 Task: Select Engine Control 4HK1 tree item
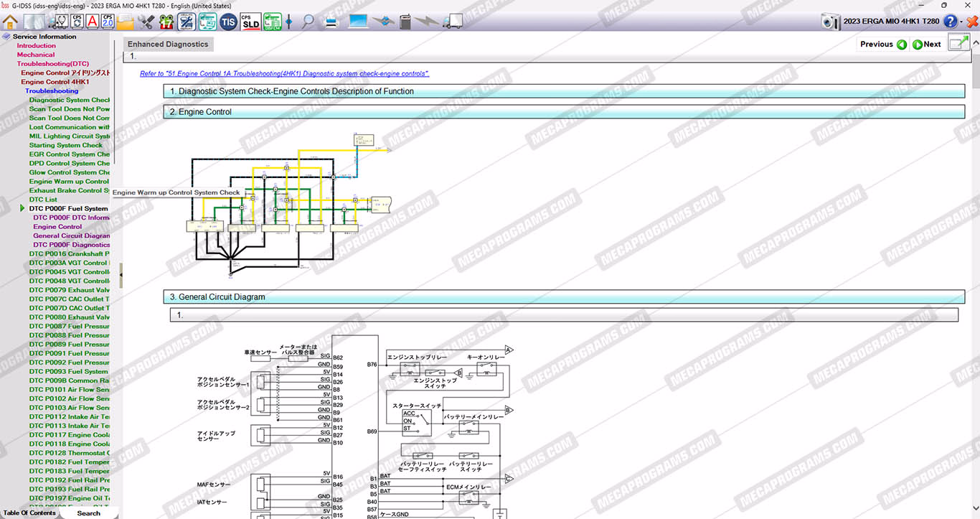click(55, 82)
